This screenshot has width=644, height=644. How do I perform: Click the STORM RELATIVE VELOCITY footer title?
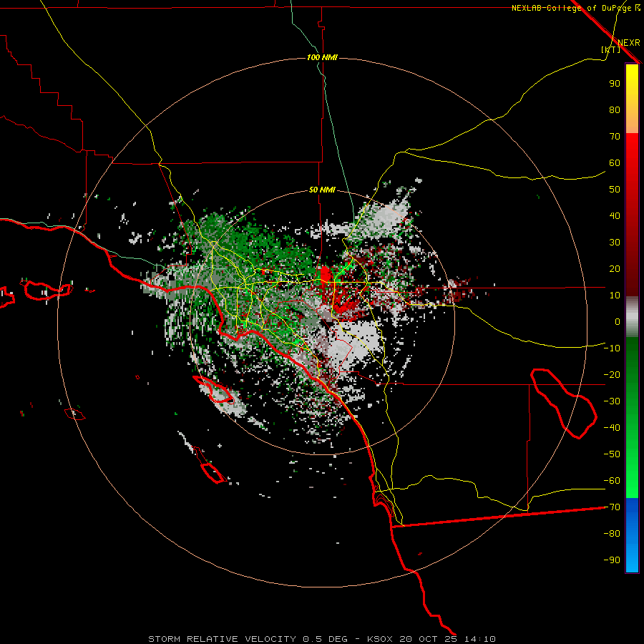(223, 639)
